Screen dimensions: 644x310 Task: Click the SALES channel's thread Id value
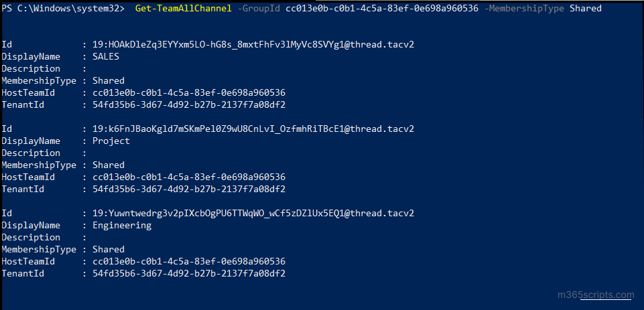(253, 44)
